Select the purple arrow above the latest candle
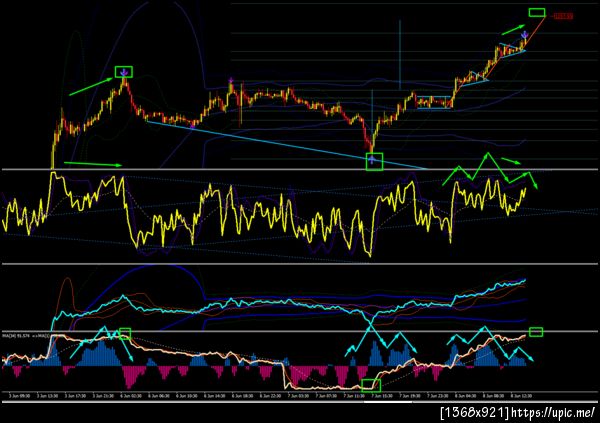 524,35
